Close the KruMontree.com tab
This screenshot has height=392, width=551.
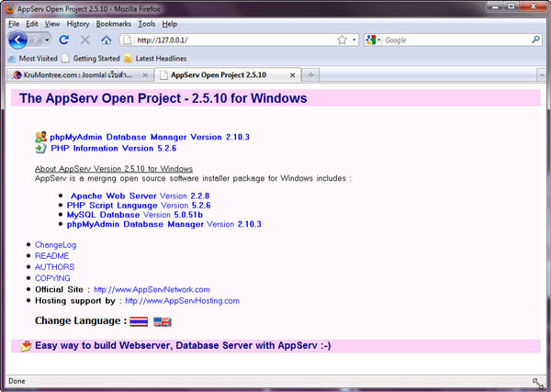[145, 75]
